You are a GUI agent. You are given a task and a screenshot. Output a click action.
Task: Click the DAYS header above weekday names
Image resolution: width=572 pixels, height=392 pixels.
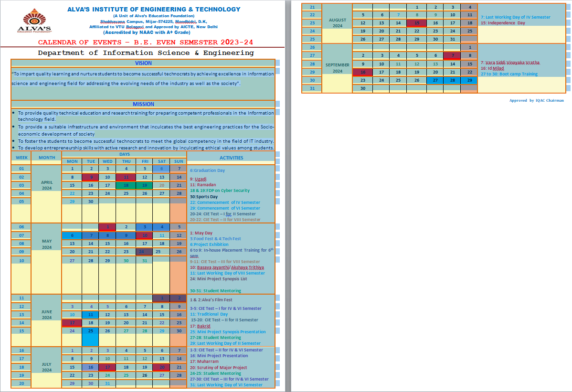tap(125, 154)
